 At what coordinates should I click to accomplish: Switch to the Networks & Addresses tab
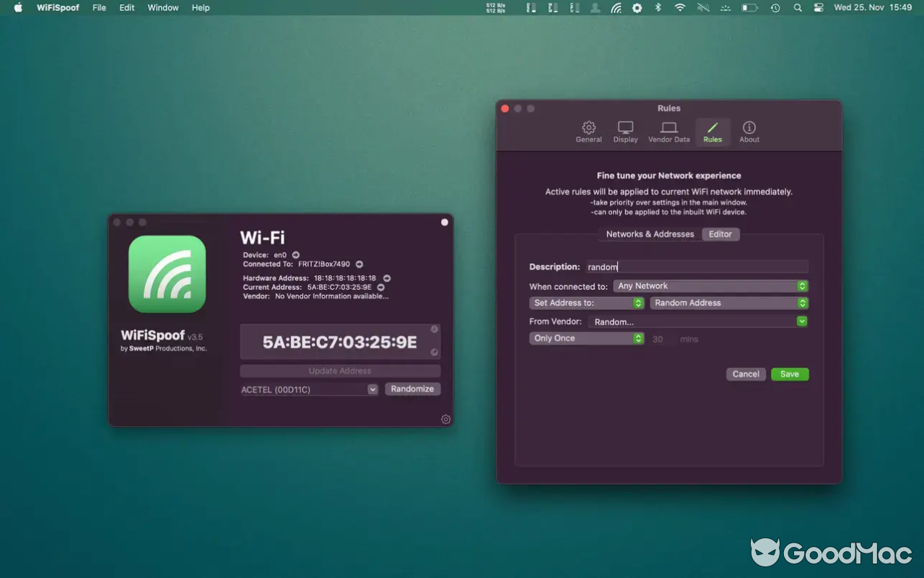pos(649,234)
